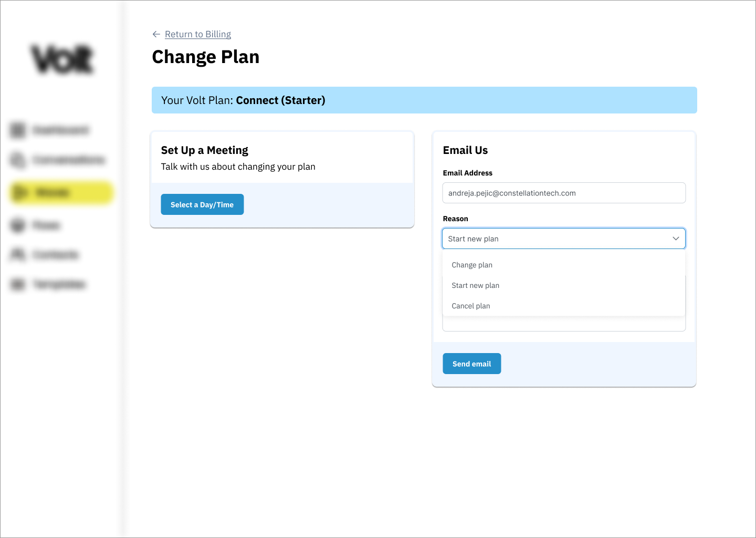756x538 pixels.
Task: Expand the Reason dropdown chevron
Action: [676, 239]
